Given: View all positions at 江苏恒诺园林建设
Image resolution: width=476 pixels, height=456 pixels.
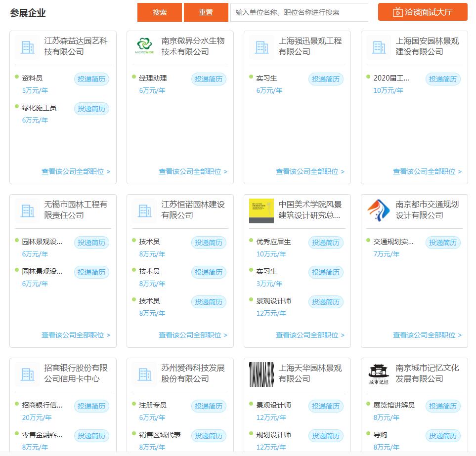Looking at the screenshot, I should [x=193, y=335].
